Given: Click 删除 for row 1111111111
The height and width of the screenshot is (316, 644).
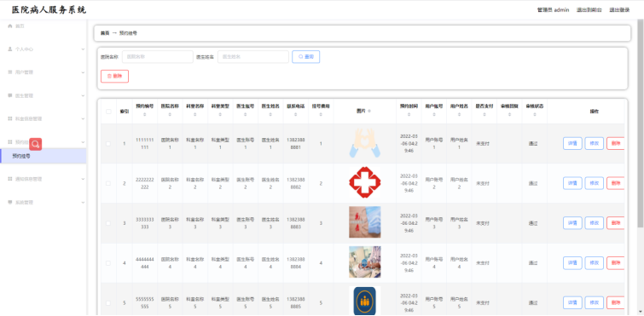Looking at the screenshot, I should 615,143.
